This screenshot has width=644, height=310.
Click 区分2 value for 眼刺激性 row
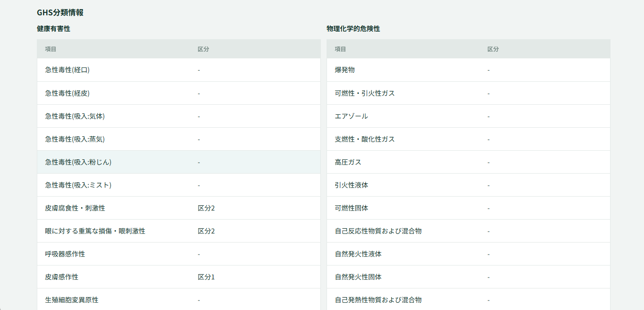pos(206,231)
